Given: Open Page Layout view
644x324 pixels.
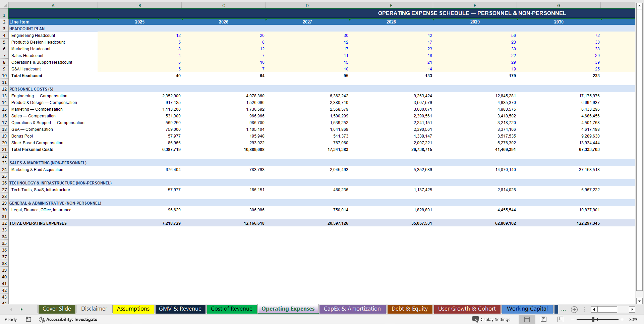Looking at the screenshot, I should pos(543,319).
